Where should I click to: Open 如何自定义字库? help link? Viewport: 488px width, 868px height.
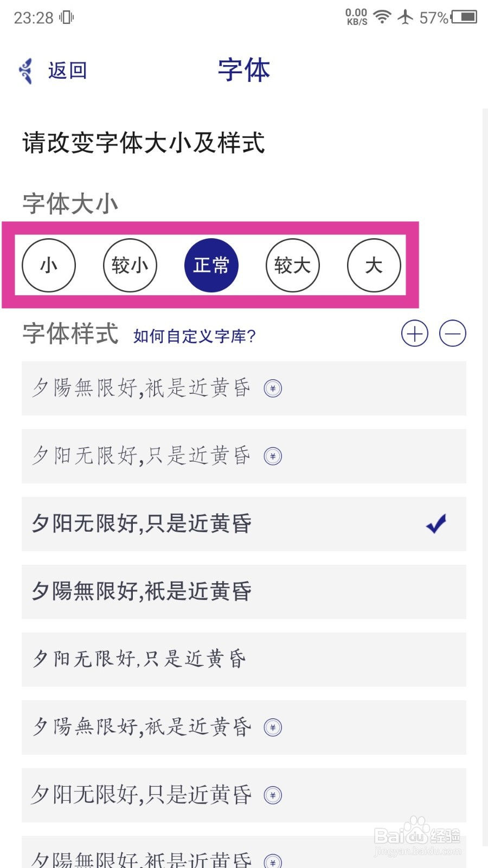pyautogui.click(x=194, y=336)
